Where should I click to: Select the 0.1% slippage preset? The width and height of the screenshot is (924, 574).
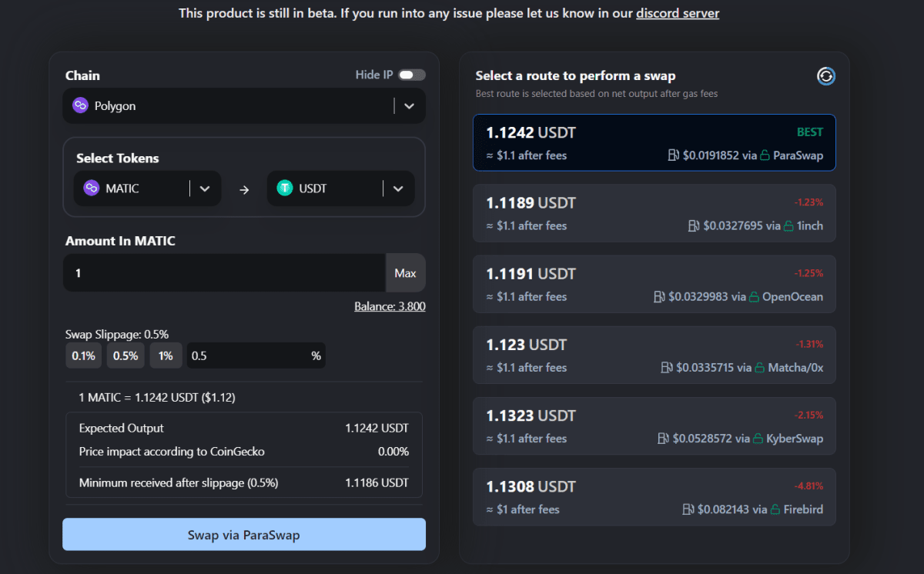[x=83, y=355]
